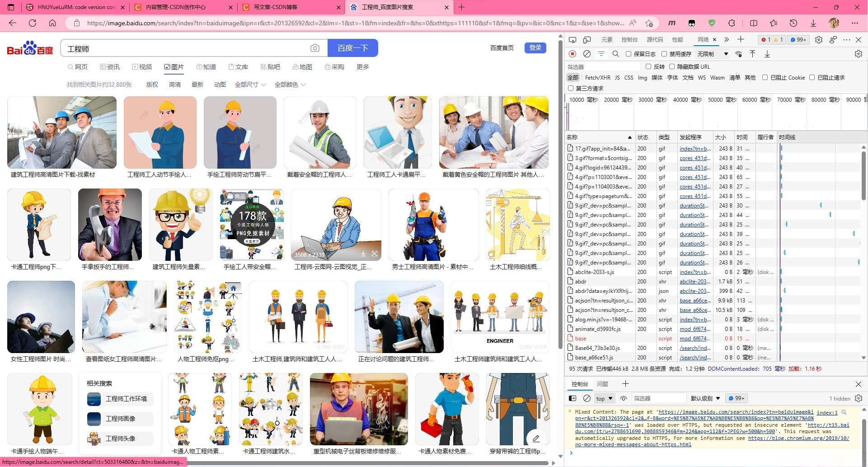Viewport: 868px width, 467px height.
Task: Open network search magnifier icon
Action: click(x=615, y=54)
